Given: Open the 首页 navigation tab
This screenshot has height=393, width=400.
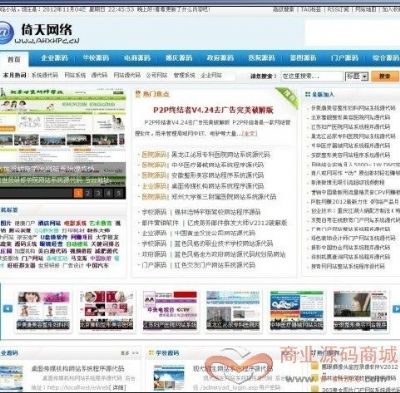Looking at the screenshot, I should click(14, 59).
